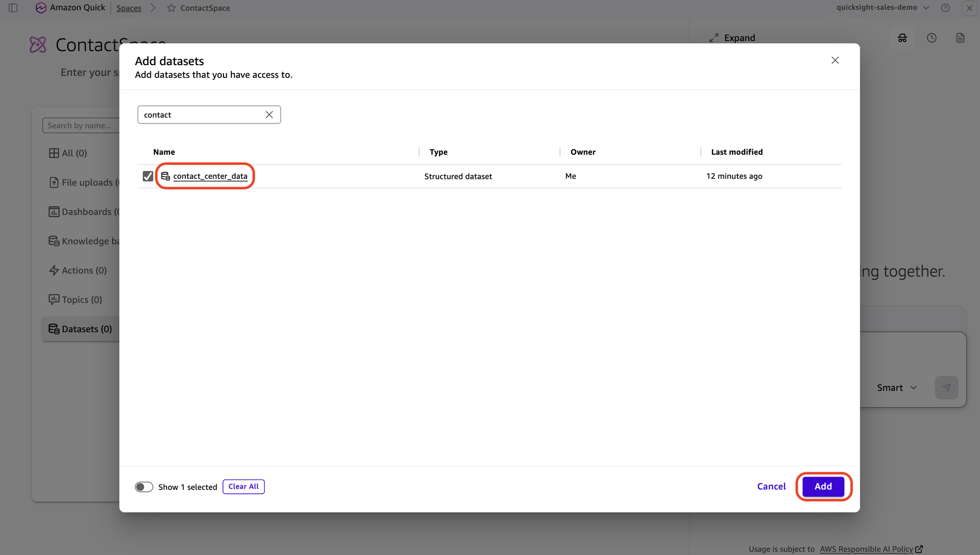Clear the contact search text
980x555 pixels.
(x=269, y=115)
